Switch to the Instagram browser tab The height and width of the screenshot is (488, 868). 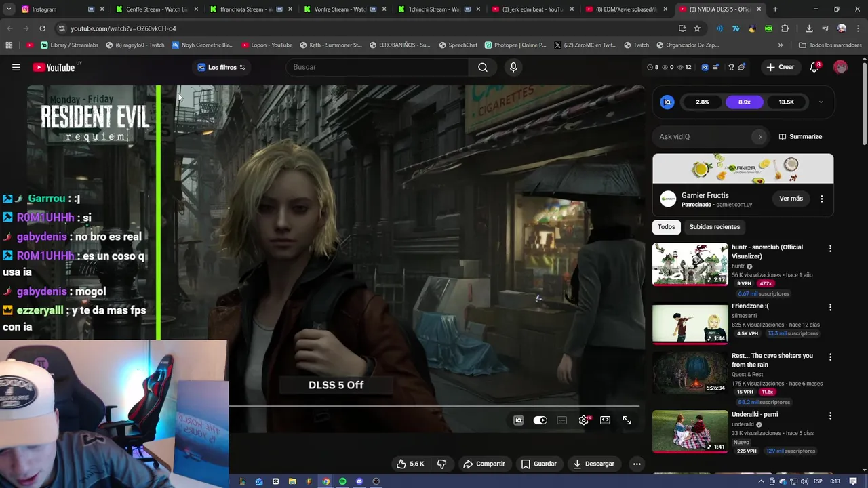coord(44,9)
